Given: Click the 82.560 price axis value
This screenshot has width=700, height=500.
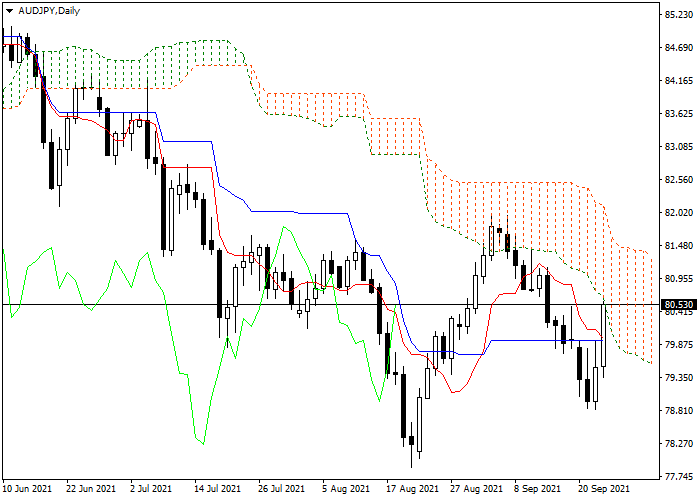Looking at the screenshot, I should pos(679,179).
